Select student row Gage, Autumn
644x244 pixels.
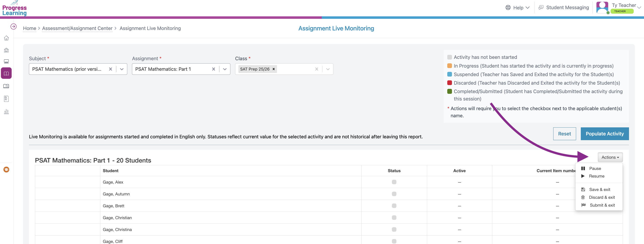329,194
